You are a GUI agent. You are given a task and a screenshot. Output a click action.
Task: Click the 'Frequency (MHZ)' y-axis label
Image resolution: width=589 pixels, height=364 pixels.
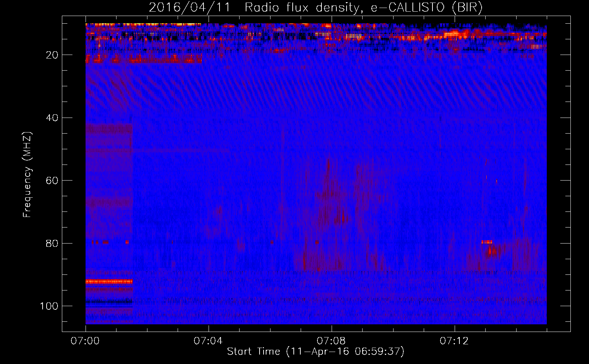(27, 175)
